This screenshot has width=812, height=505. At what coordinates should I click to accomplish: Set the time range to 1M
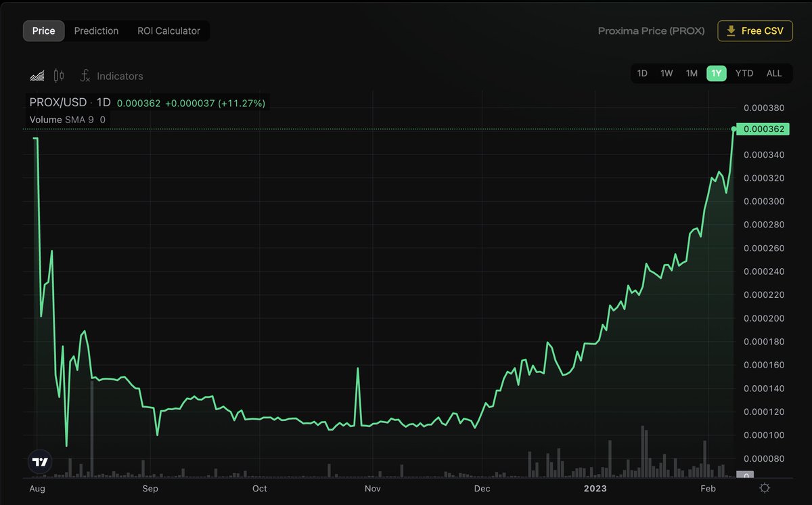(692, 73)
